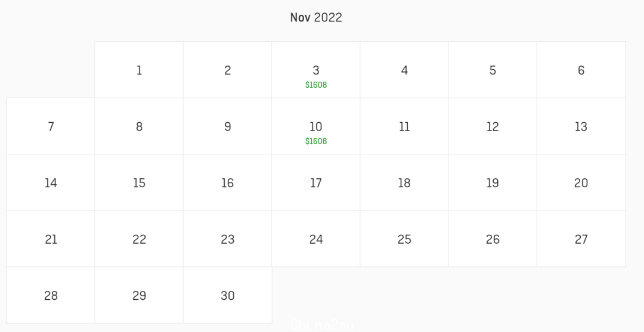The image size is (644, 332).
Task: Choose date 27 cell
Action: click(581, 239)
